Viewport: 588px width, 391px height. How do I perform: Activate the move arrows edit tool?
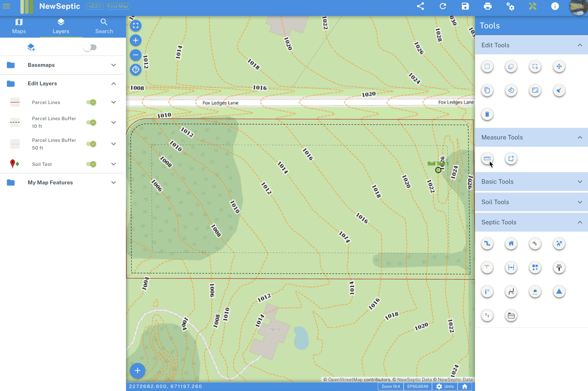[559, 66]
